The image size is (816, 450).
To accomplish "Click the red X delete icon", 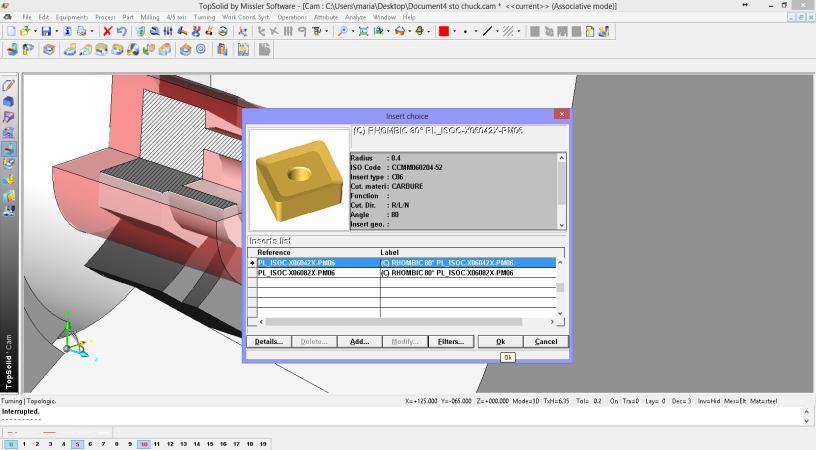I will tap(107, 32).
